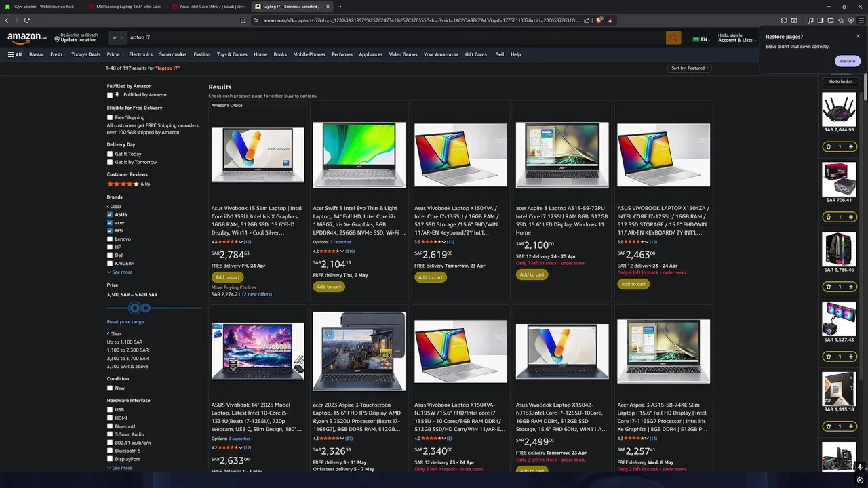Uncheck the MSI brand checkbox

(x=110, y=231)
